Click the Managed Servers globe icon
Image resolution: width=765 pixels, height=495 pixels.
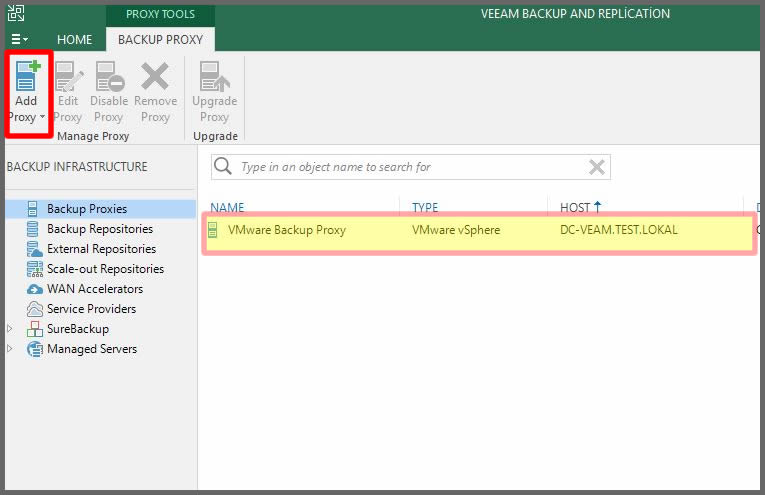pyautogui.click(x=35, y=349)
